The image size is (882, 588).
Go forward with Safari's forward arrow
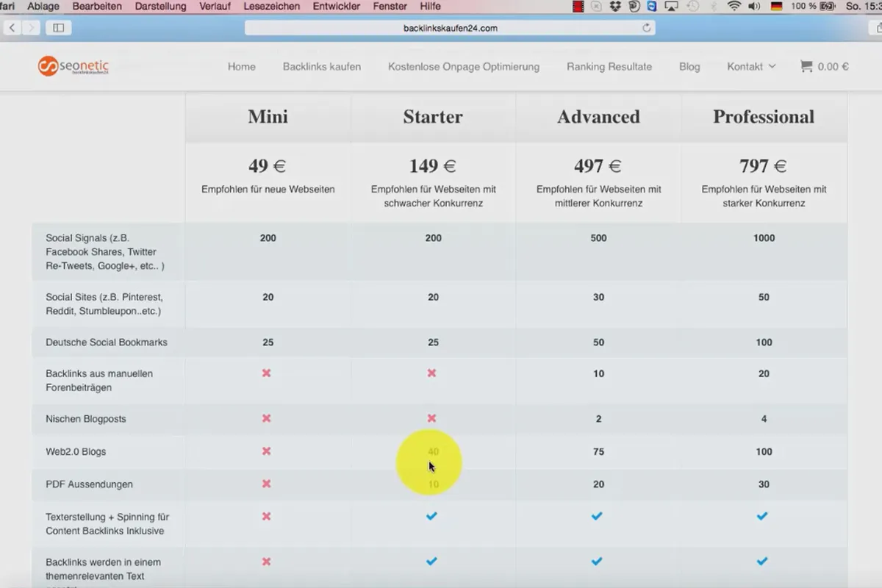point(31,28)
